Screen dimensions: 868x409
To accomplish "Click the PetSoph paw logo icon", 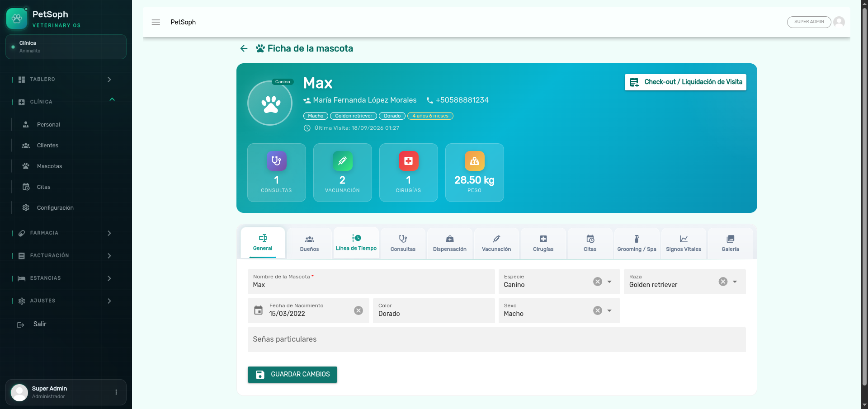I will (17, 19).
